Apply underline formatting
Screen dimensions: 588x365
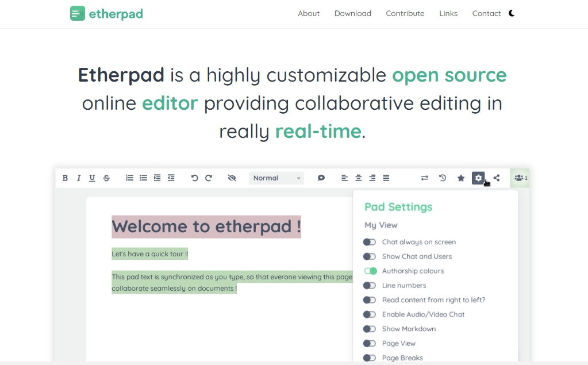(x=92, y=178)
